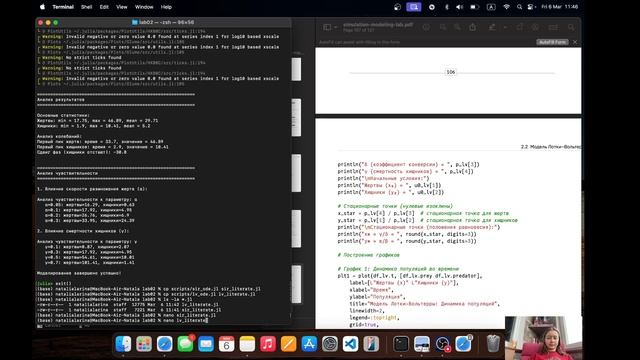Open Music from the Dock
Viewport: 640px width, 360px height.
268,344
